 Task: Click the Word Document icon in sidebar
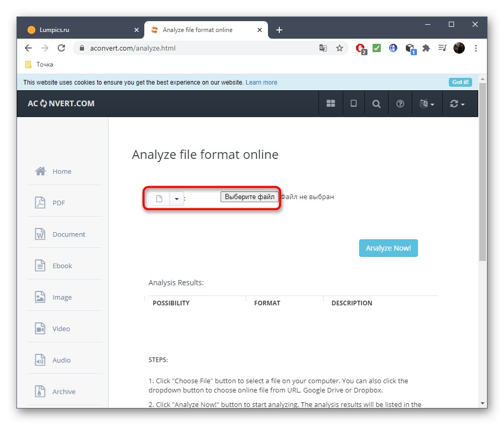(x=40, y=234)
